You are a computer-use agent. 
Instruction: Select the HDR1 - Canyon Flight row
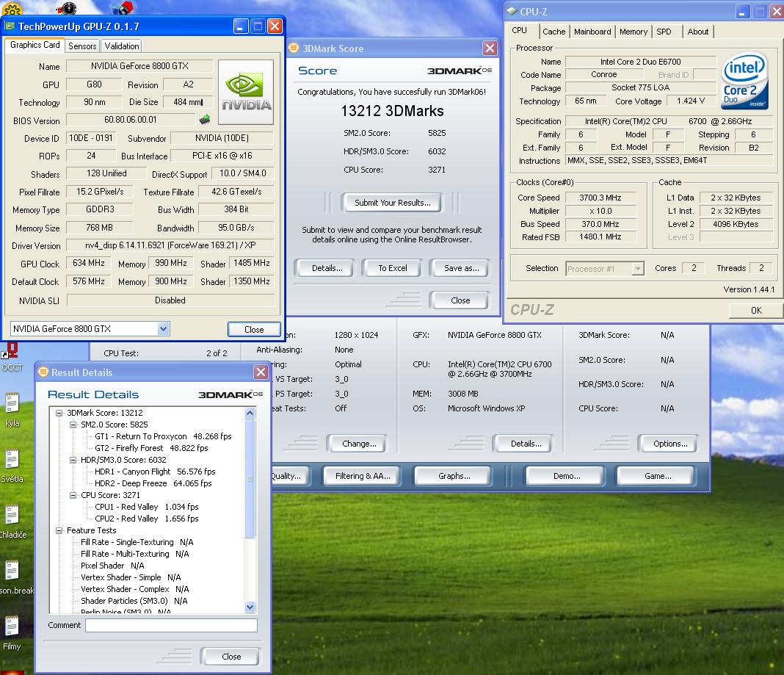pyautogui.click(x=155, y=472)
